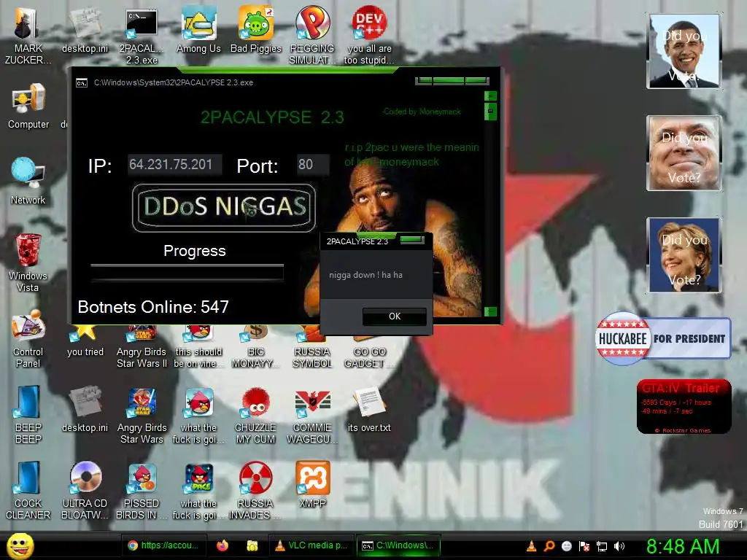Click the 'Coded by Moneymack' text

pos(422,112)
